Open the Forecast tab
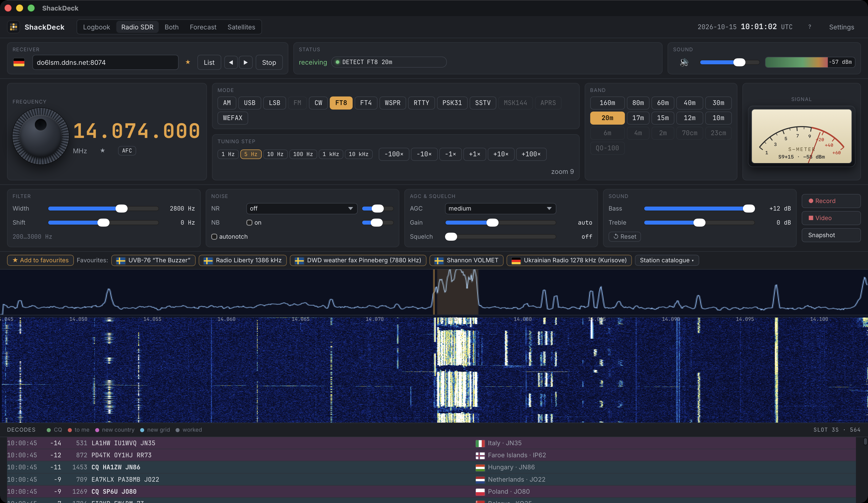 [x=203, y=27]
